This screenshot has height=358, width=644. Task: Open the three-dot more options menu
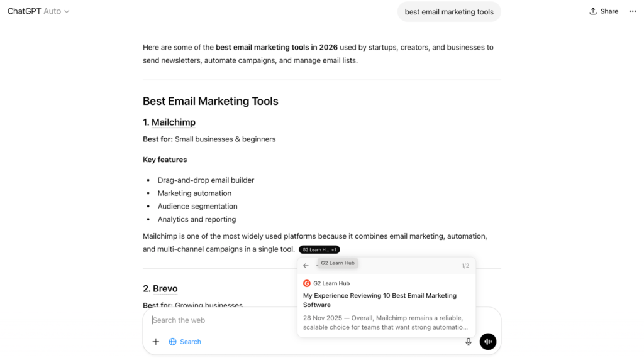pos(633,11)
